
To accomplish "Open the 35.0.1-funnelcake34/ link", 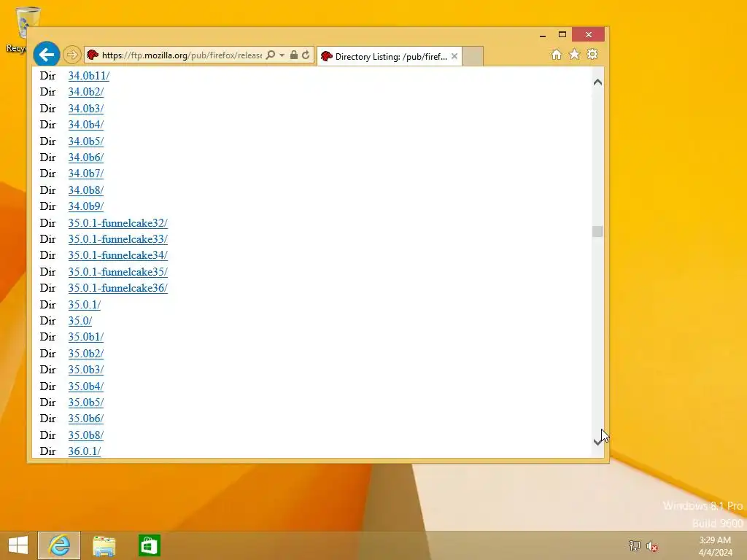I will [x=117, y=255].
